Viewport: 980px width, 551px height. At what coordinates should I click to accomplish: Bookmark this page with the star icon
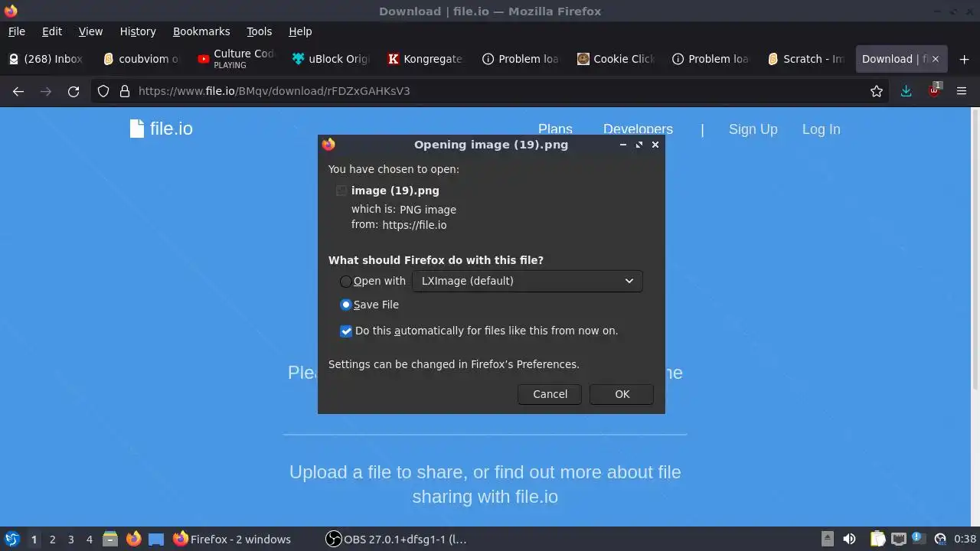point(877,91)
